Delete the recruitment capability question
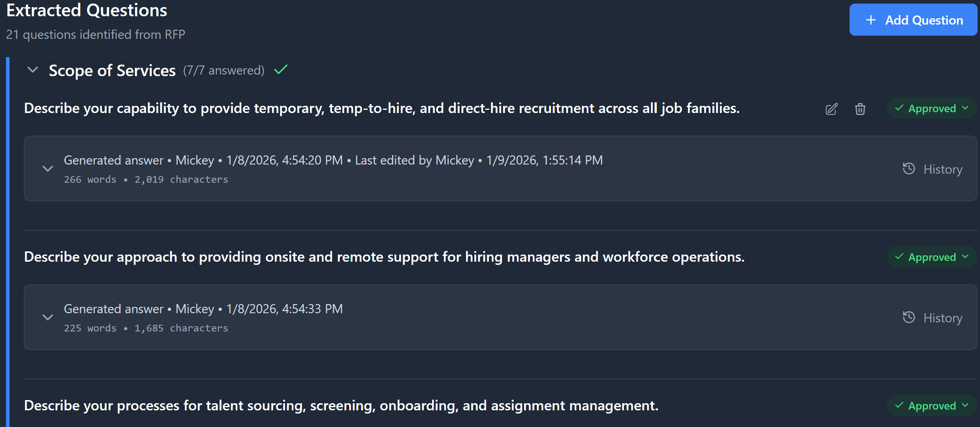980x427 pixels. pyautogui.click(x=860, y=109)
